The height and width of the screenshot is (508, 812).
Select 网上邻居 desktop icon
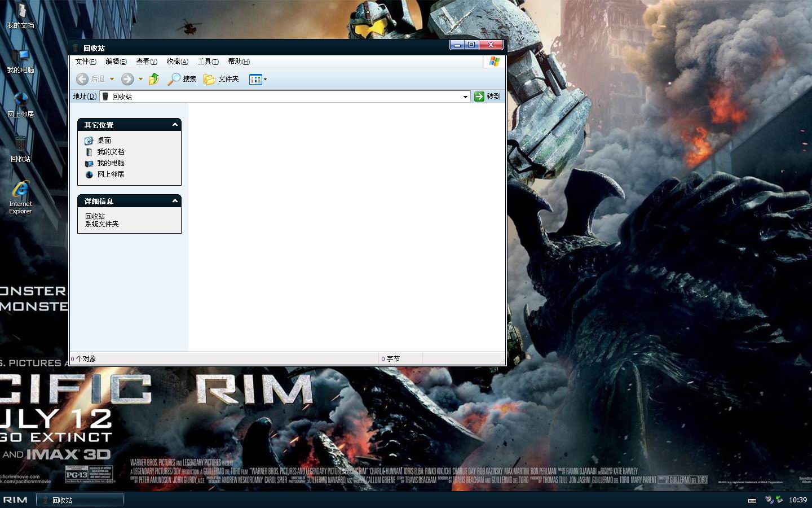tap(20, 105)
